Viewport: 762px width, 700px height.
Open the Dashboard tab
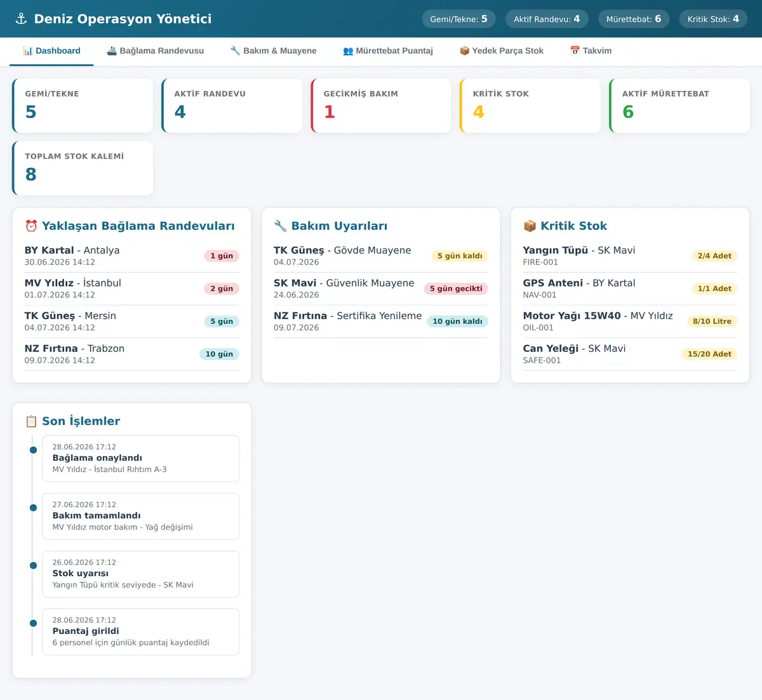tap(51, 51)
